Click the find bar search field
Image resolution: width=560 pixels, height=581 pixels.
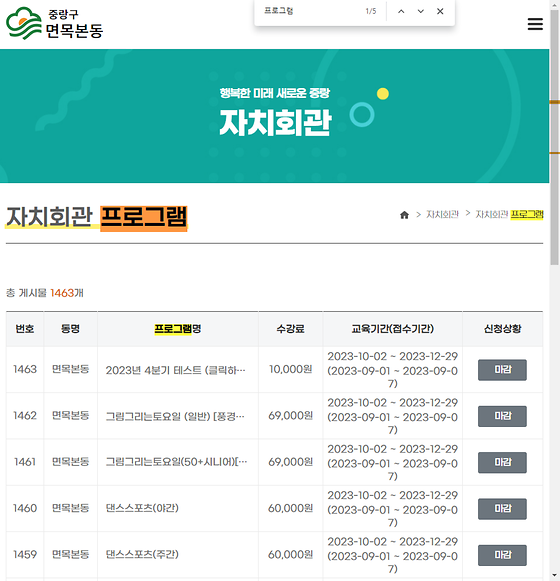[x=311, y=11]
